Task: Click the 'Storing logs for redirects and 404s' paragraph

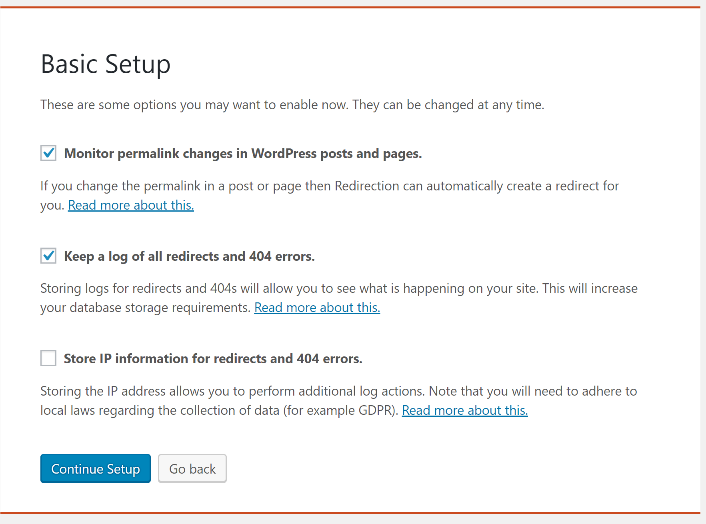Action: coord(339,298)
